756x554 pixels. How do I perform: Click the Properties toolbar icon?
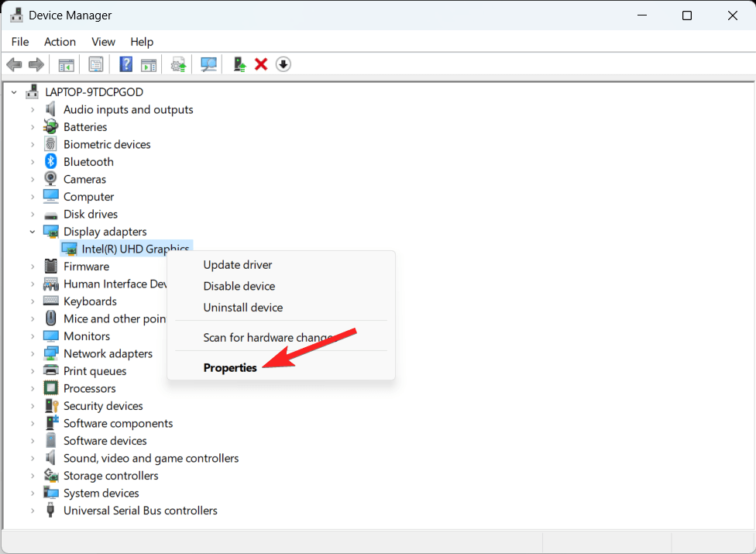96,64
